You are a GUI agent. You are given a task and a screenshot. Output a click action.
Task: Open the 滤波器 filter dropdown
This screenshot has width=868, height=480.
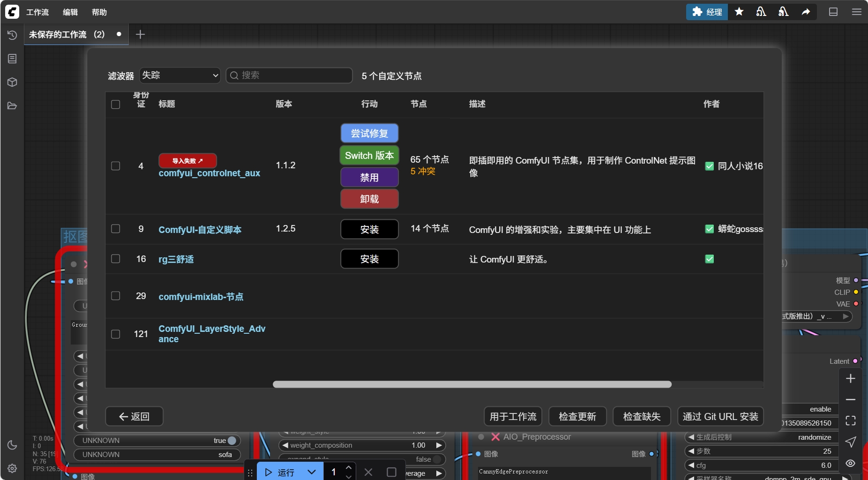(x=180, y=75)
